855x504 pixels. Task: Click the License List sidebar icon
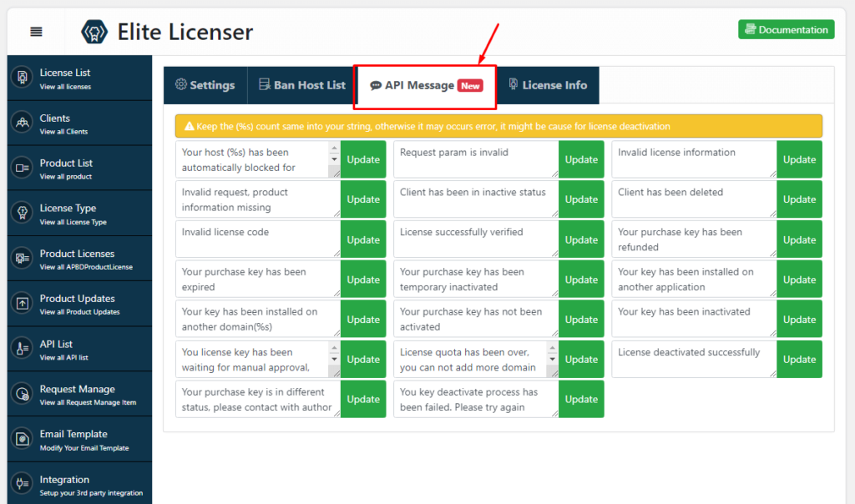click(x=23, y=78)
